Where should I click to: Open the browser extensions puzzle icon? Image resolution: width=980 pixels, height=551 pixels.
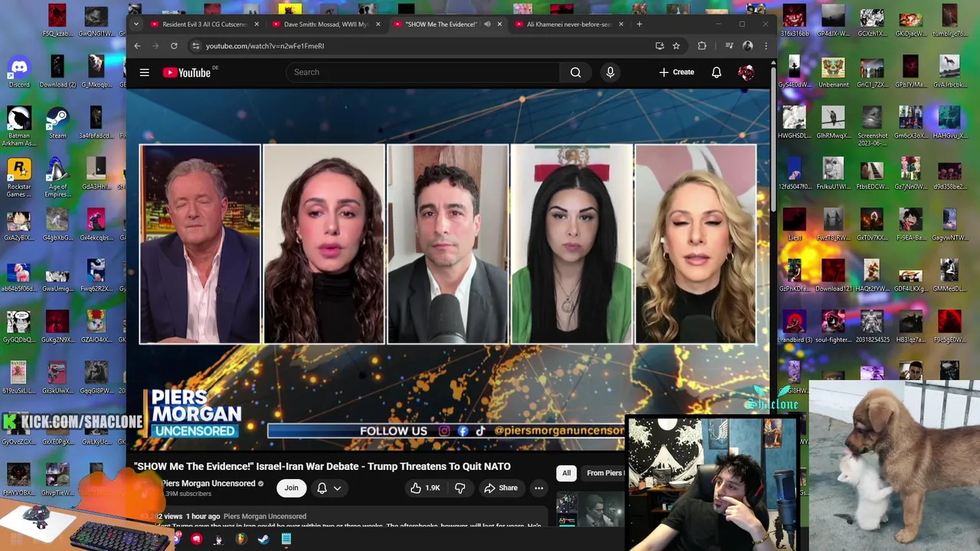[702, 46]
